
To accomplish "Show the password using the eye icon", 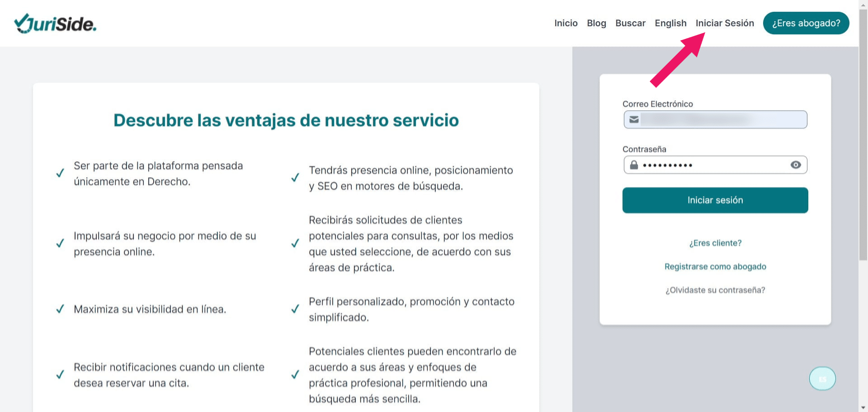I will coord(796,165).
